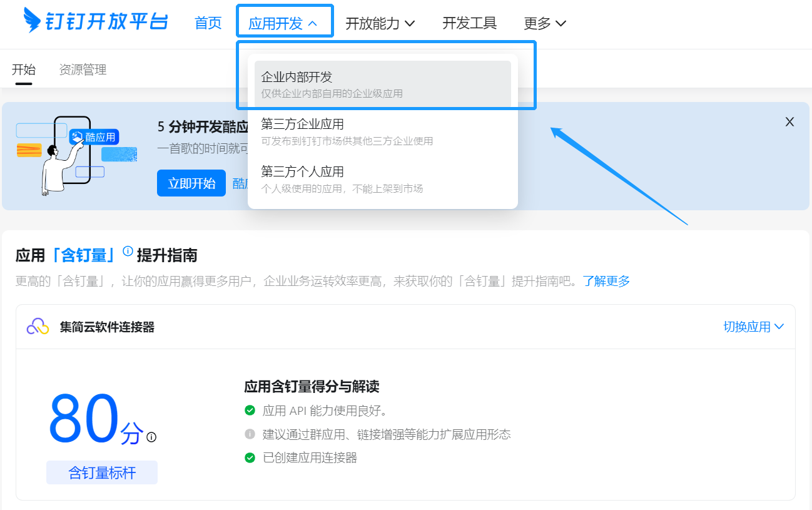The width and height of the screenshot is (812, 510).
Task: Open 开发工具 in top navigation
Action: click(x=470, y=23)
